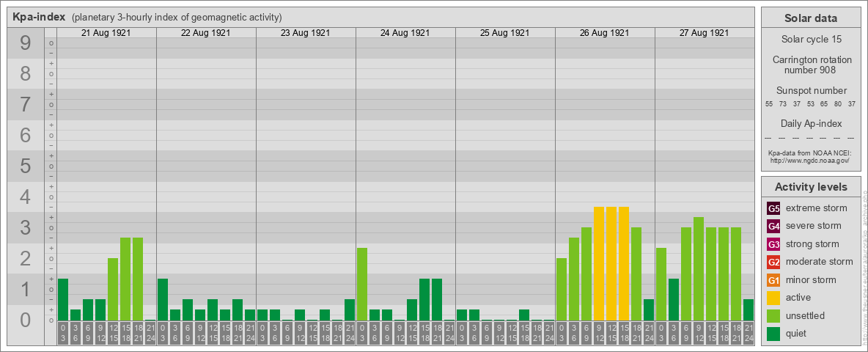
Task: Click the 0-3 bar on 21 Aug
Action: coord(63,300)
